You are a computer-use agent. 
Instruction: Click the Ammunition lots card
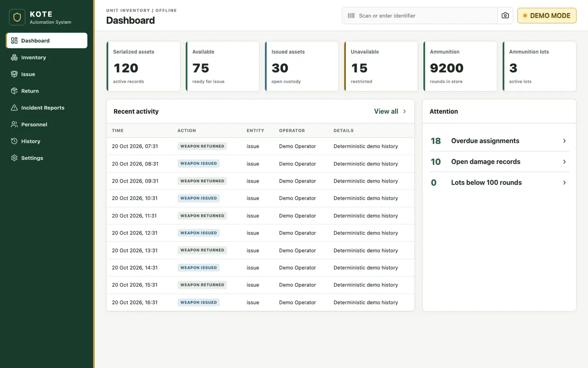pos(540,66)
